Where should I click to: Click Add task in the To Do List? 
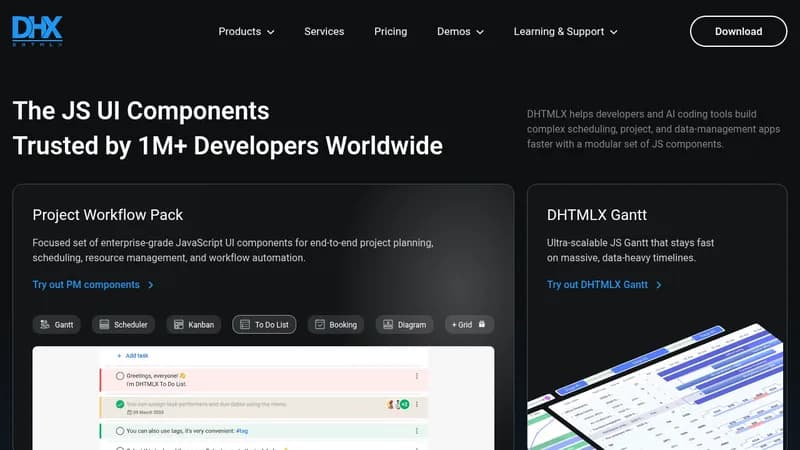point(133,356)
